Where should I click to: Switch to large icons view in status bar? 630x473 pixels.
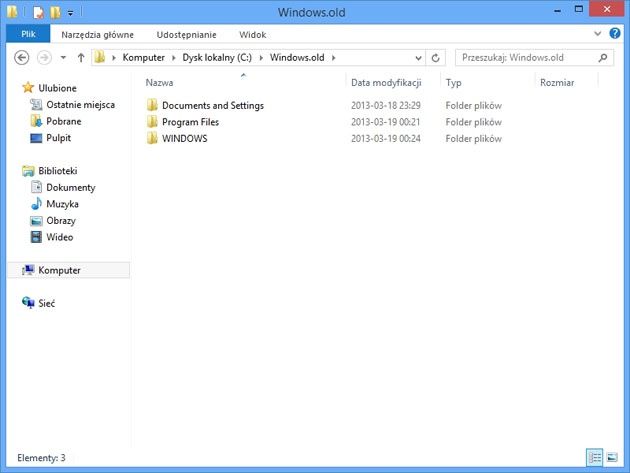[612, 457]
